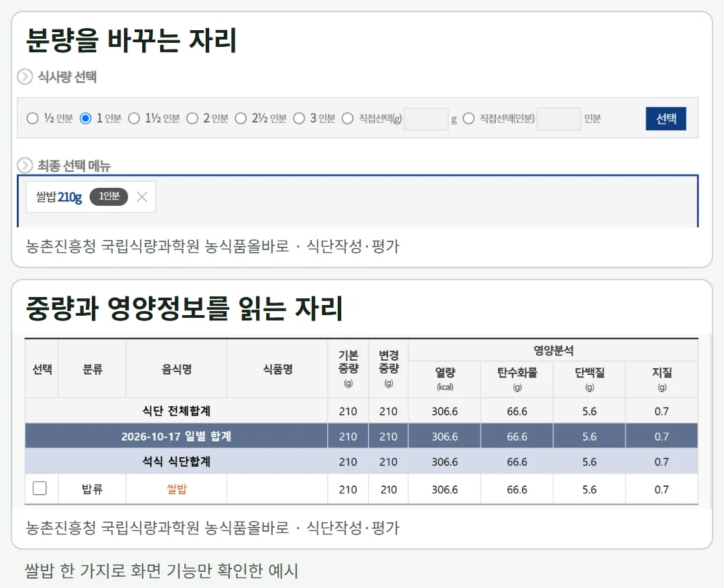Click the 최종 선택 메뉴 section heading
This screenshot has height=588, width=724.
click(74, 166)
